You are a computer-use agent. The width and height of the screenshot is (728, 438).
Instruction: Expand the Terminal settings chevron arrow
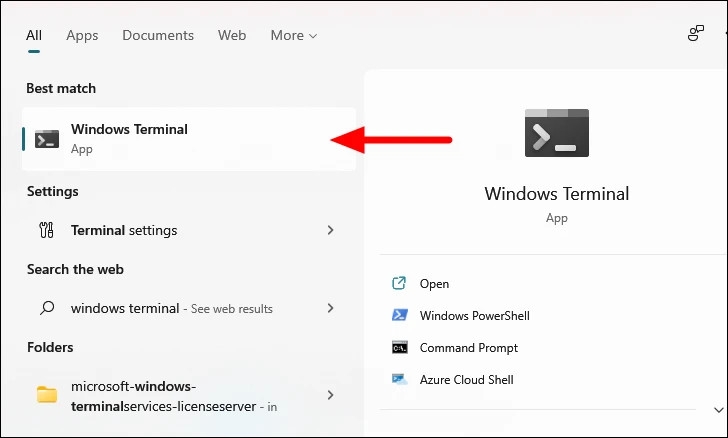(330, 230)
